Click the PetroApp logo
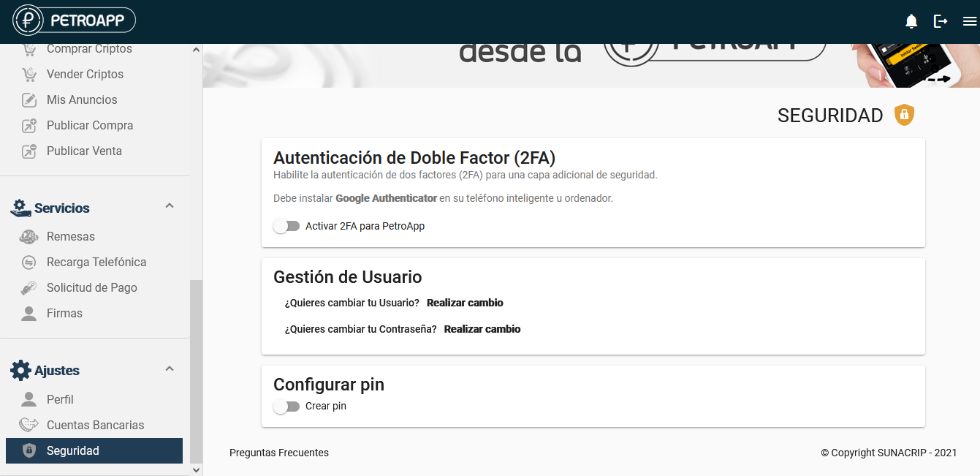This screenshot has height=476, width=980. coord(74,20)
